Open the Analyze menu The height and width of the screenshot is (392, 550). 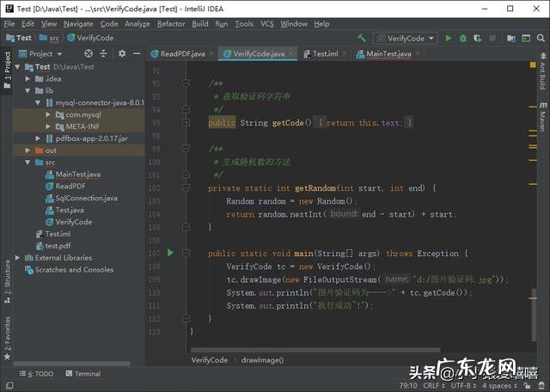point(137,24)
